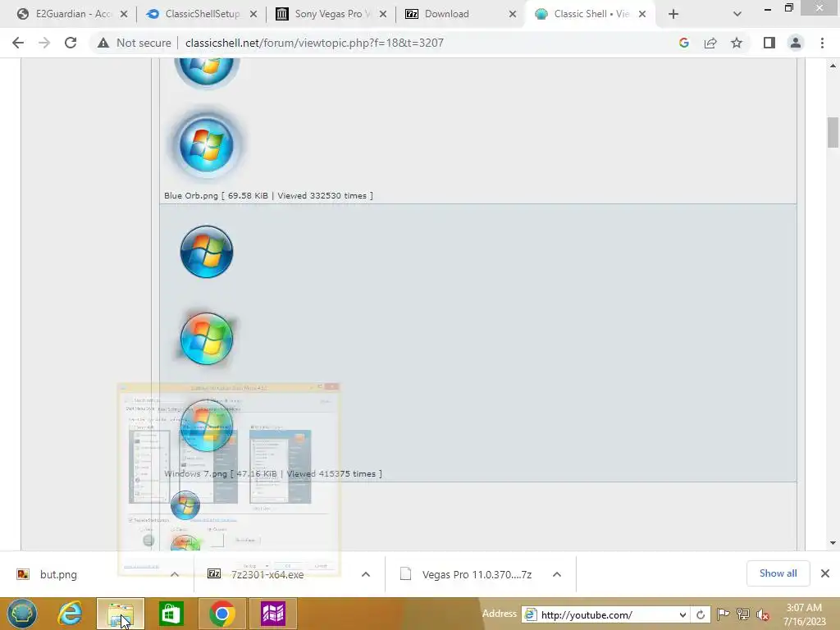Open the taskbar Address dropdown arrow

tap(682, 615)
